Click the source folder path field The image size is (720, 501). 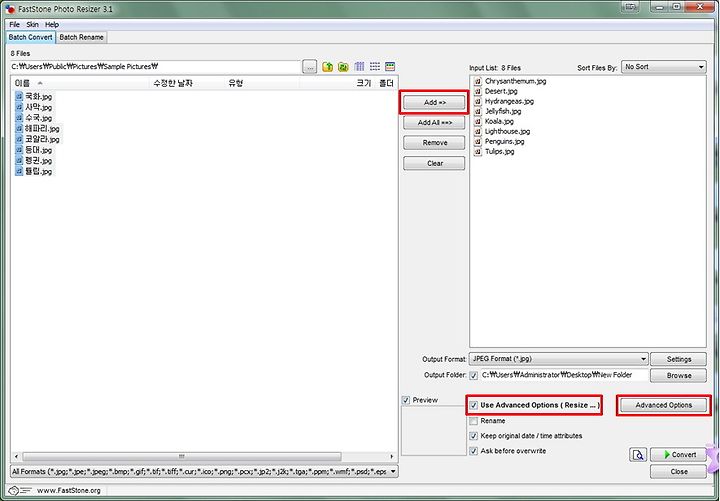tap(156, 67)
